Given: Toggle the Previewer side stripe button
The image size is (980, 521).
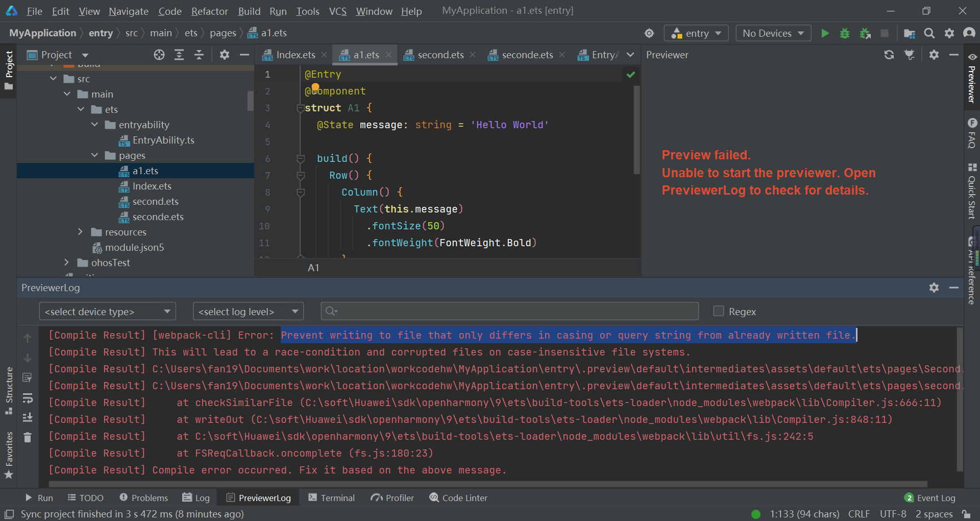Looking at the screenshot, I should (972, 78).
